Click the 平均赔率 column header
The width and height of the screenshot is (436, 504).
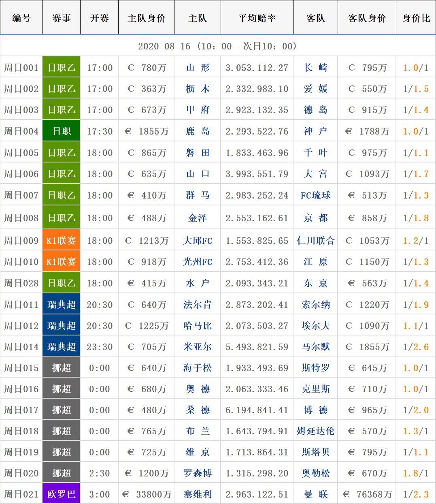point(257,18)
